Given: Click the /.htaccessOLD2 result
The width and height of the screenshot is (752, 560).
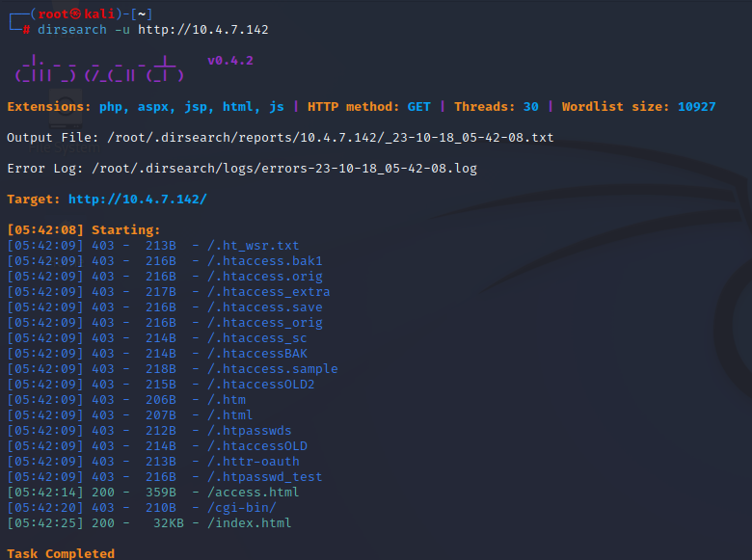Looking at the screenshot, I should pos(261,384).
